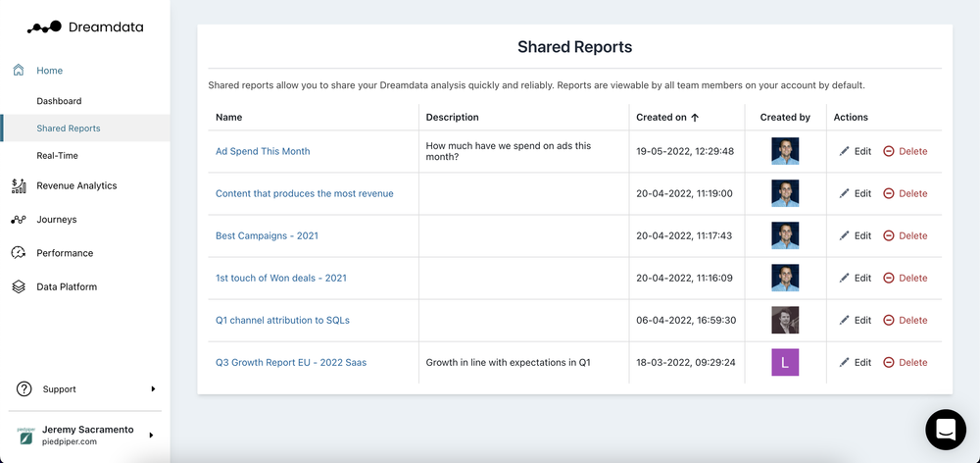
Task: Open Revenue Analytics menu
Action: coord(76,185)
